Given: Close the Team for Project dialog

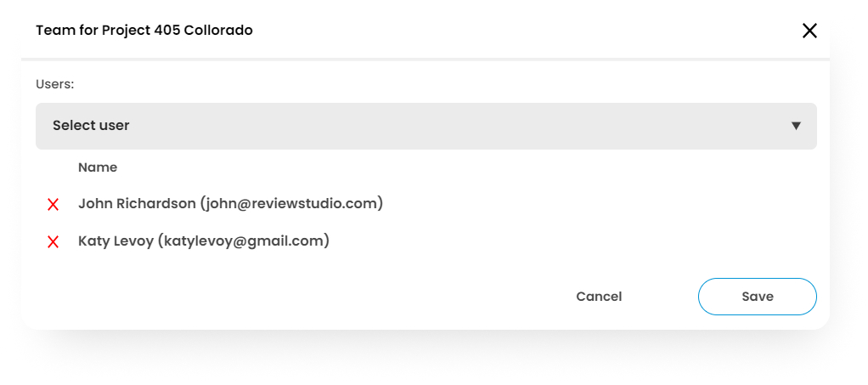Looking at the screenshot, I should pyautogui.click(x=809, y=31).
